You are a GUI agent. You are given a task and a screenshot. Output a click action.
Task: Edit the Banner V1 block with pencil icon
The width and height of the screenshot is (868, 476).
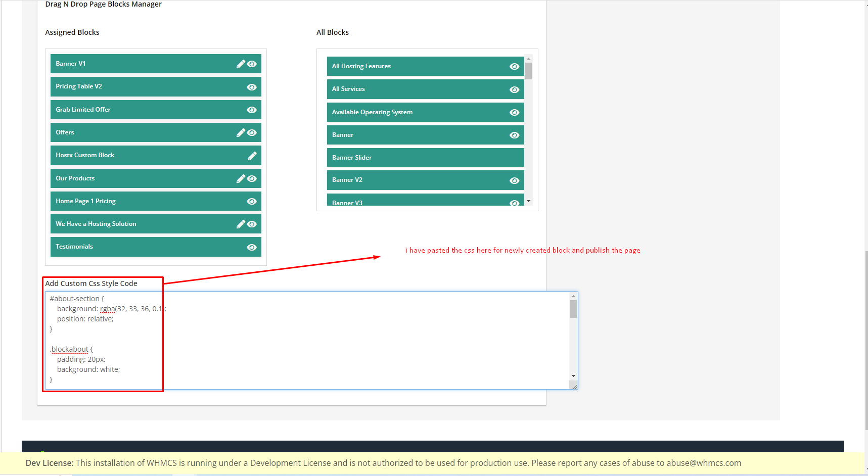(241, 64)
